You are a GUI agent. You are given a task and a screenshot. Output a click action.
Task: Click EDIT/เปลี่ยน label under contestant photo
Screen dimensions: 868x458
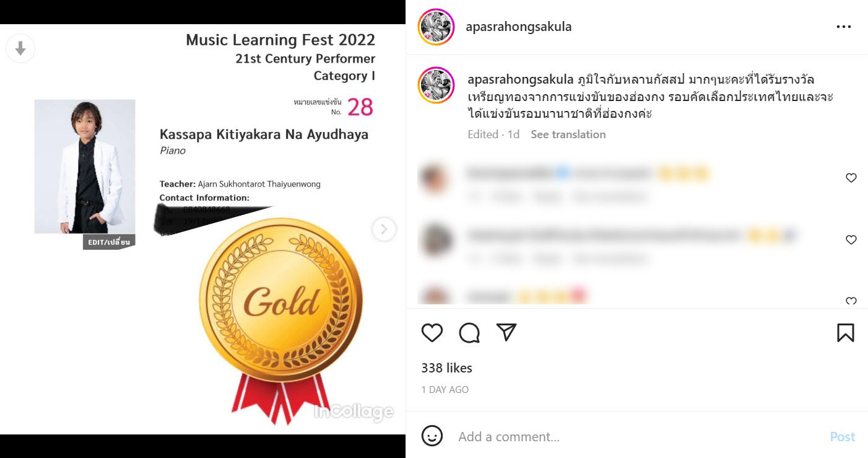109,242
